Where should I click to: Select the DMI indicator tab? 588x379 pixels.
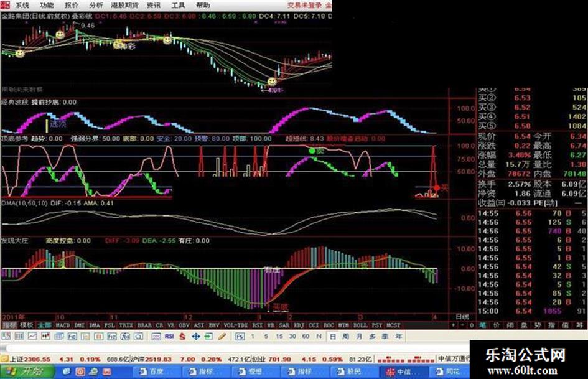pyautogui.click(x=80, y=325)
